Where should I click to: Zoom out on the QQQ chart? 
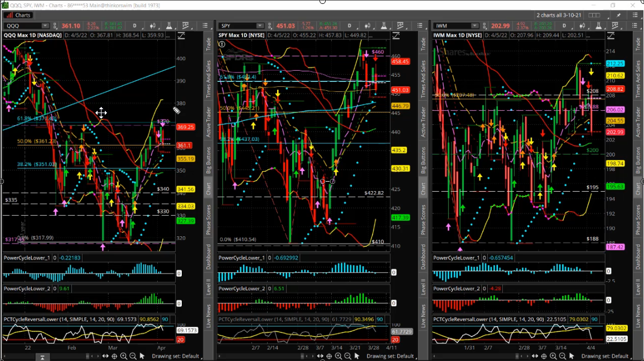click(133, 356)
